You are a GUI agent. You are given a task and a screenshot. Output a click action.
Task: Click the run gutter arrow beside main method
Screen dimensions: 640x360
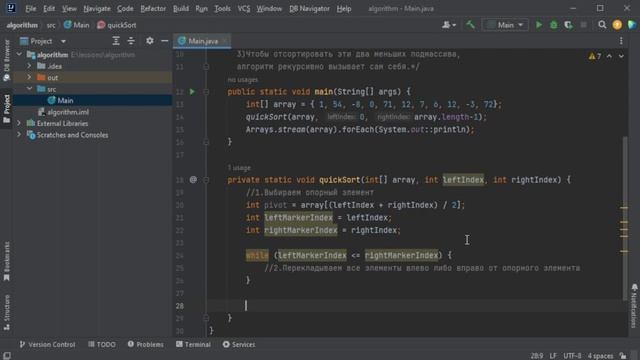click(x=192, y=92)
